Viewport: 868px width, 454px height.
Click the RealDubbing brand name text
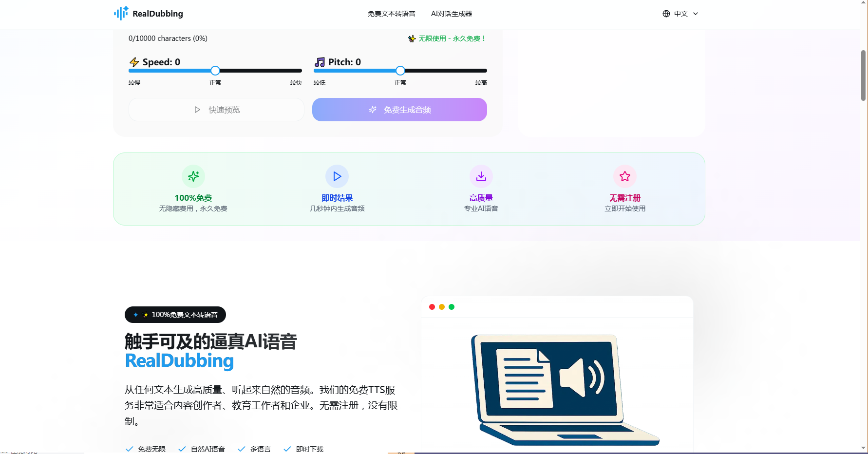tap(158, 14)
